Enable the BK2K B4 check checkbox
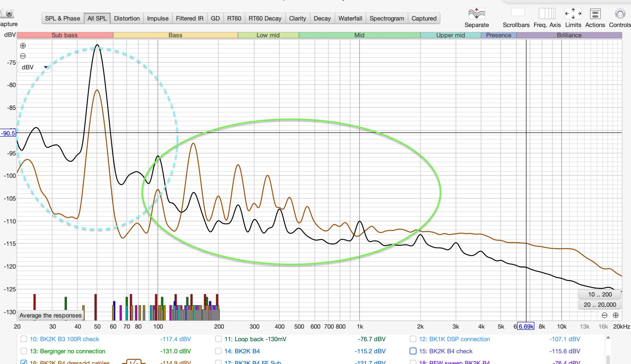 [x=413, y=351]
